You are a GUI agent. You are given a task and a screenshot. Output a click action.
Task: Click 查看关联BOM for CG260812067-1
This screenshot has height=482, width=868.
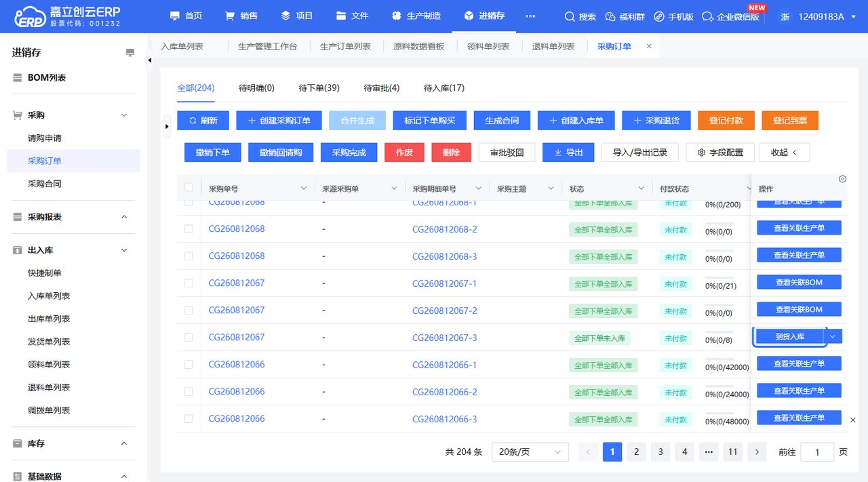point(799,282)
